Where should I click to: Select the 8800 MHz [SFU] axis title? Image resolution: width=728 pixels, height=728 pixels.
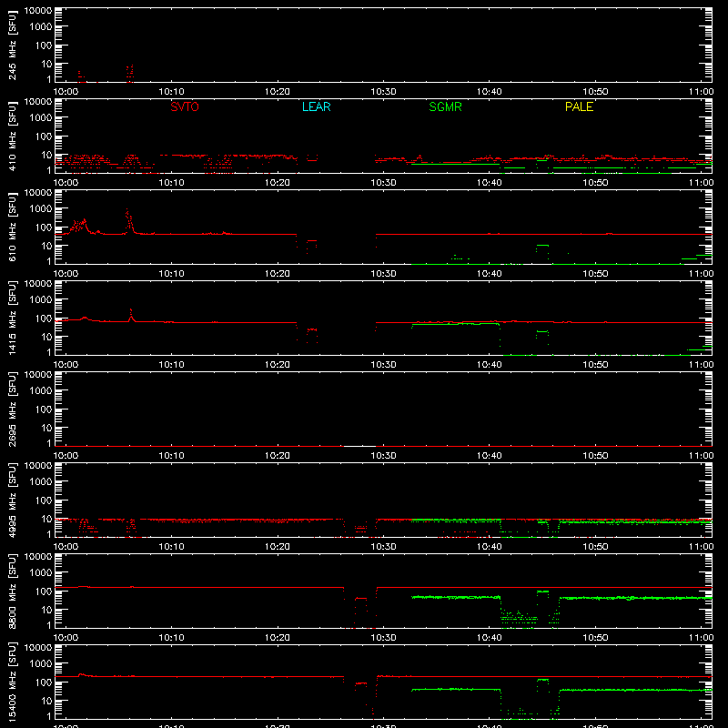(x=12, y=591)
